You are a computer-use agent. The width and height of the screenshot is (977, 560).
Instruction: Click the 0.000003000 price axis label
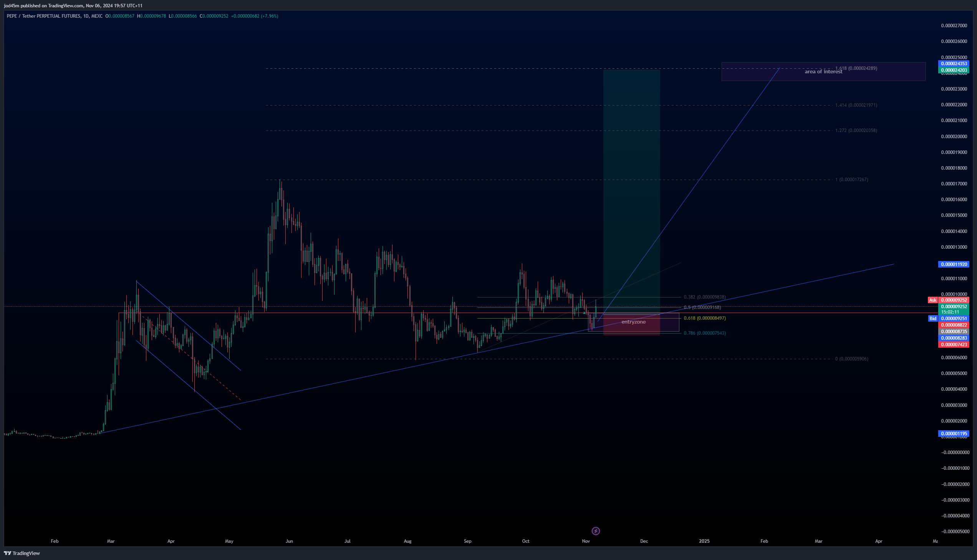coord(954,405)
